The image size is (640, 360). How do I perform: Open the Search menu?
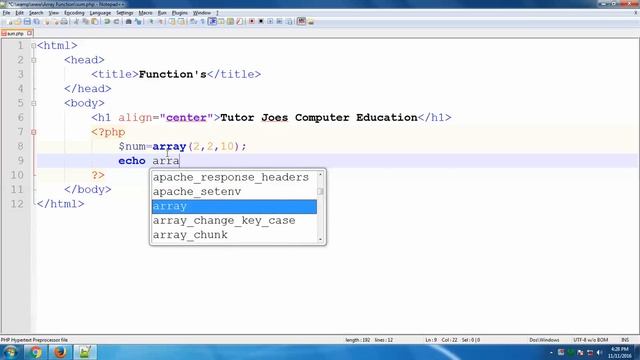point(36,13)
